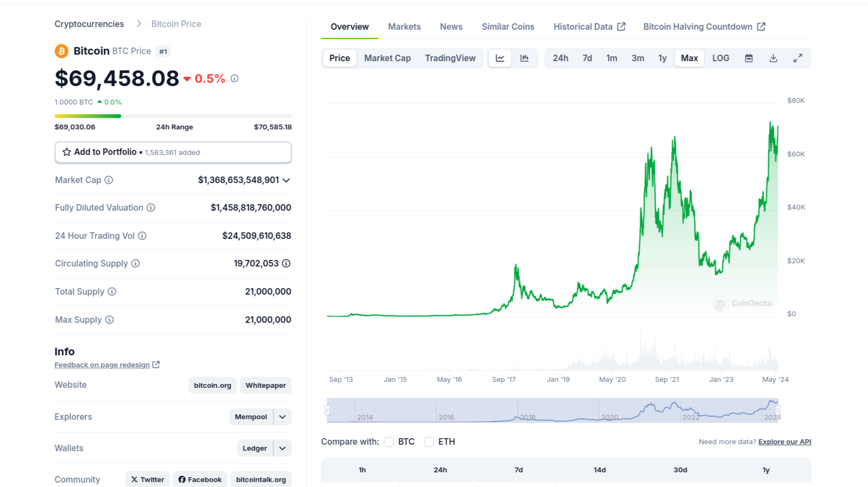Click right handle of chart range navigator
The width and height of the screenshot is (868, 487).
[778, 411]
